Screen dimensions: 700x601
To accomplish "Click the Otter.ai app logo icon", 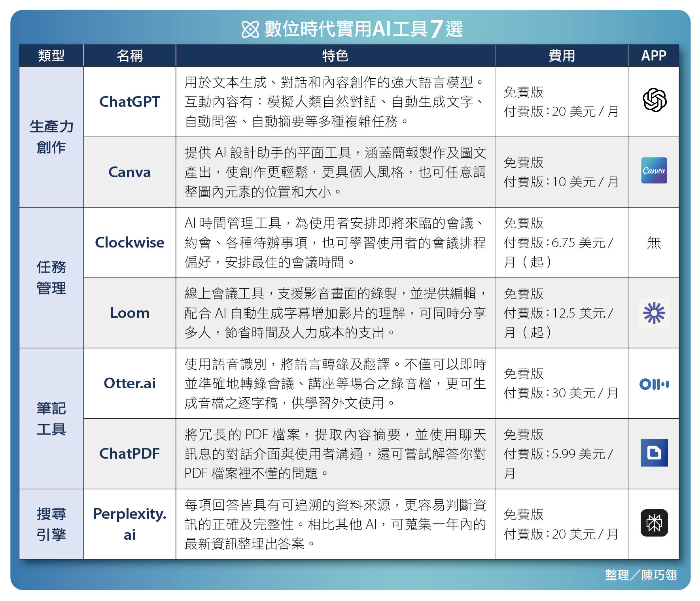I will (x=654, y=384).
